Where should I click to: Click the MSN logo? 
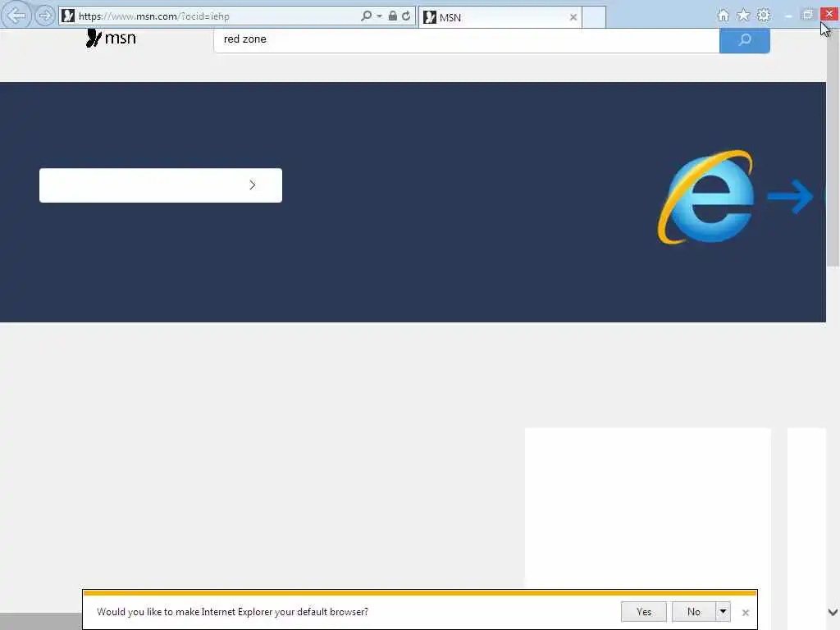click(x=111, y=38)
